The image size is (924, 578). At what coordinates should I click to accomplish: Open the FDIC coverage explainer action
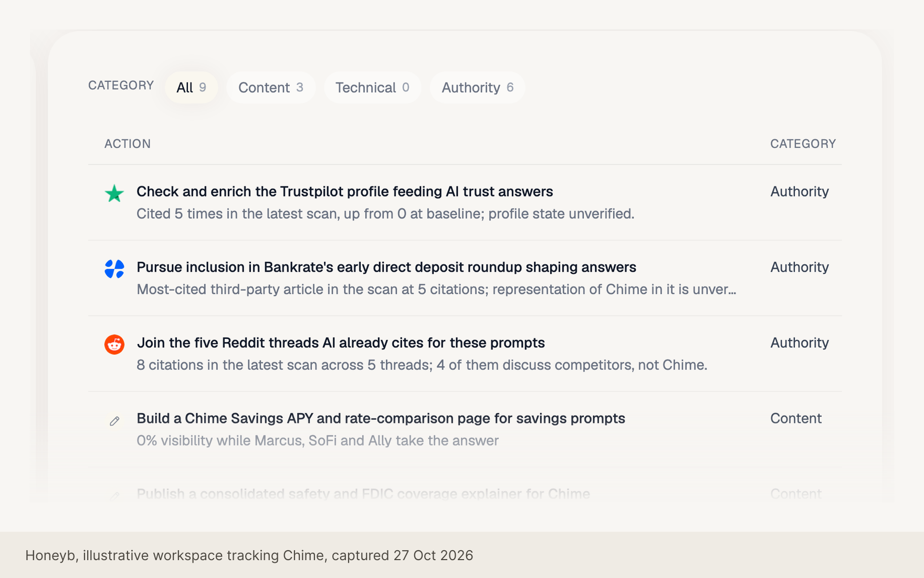pos(363,494)
